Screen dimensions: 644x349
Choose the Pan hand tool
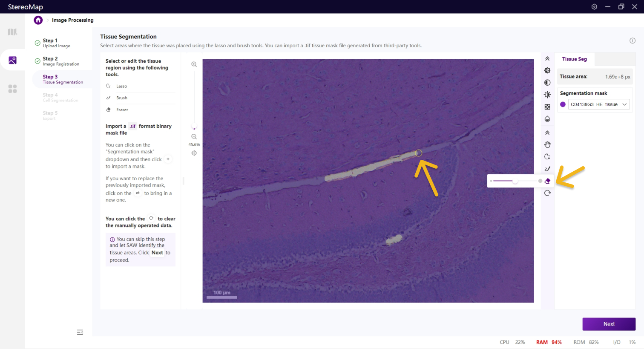[547, 145]
